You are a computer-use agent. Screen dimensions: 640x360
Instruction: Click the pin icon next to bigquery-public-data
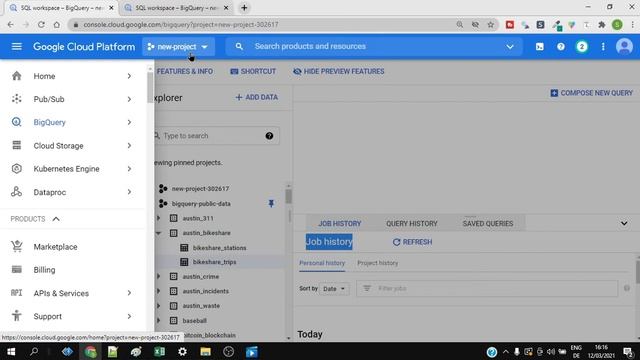[271, 203]
